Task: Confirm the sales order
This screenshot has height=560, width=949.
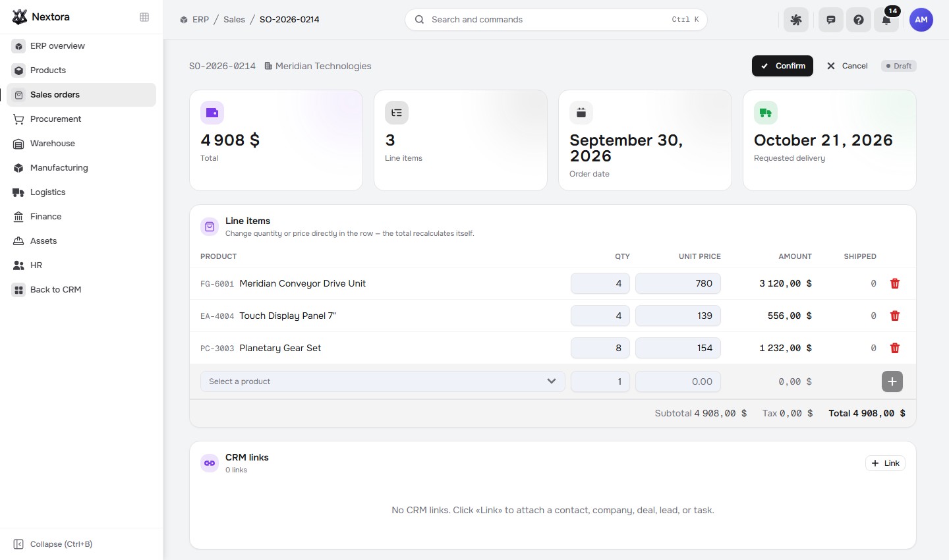Action: pyautogui.click(x=782, y=66)
